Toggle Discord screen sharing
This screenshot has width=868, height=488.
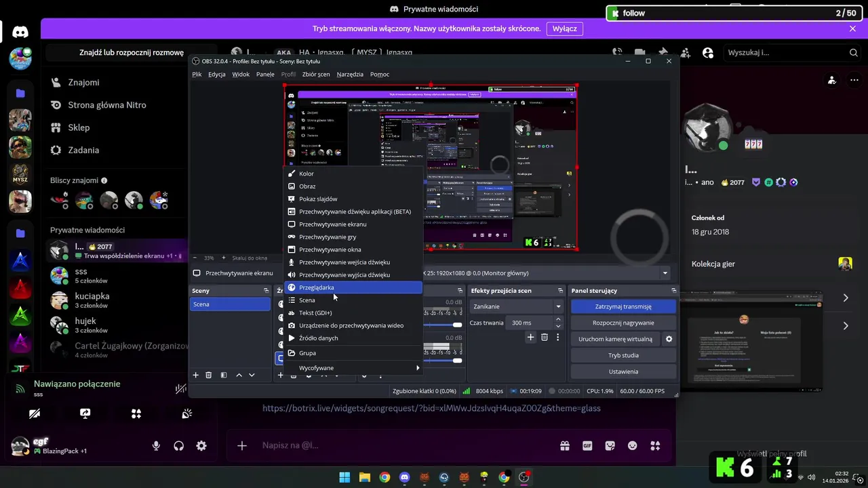click(x=85, y=413)
